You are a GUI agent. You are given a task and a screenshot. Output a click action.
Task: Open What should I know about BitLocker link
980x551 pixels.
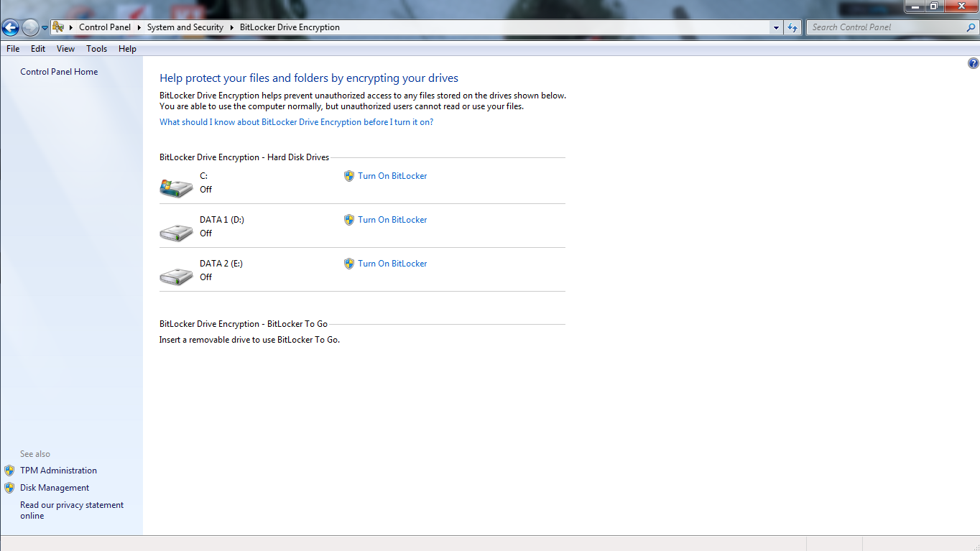coord(296,122)
